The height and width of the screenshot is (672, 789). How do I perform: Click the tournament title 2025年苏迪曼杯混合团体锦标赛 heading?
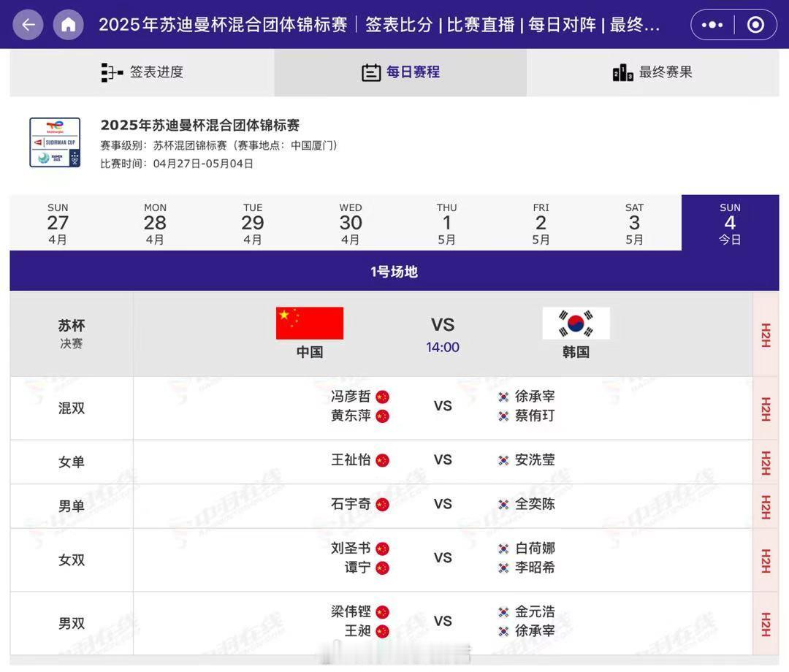tap(199, 125)
